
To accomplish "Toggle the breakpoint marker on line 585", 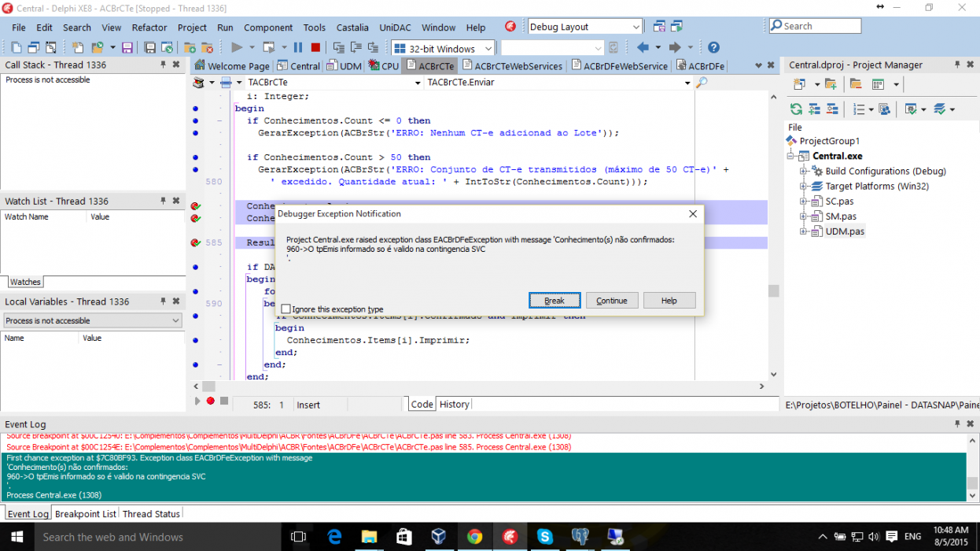I will click(196, 243).
